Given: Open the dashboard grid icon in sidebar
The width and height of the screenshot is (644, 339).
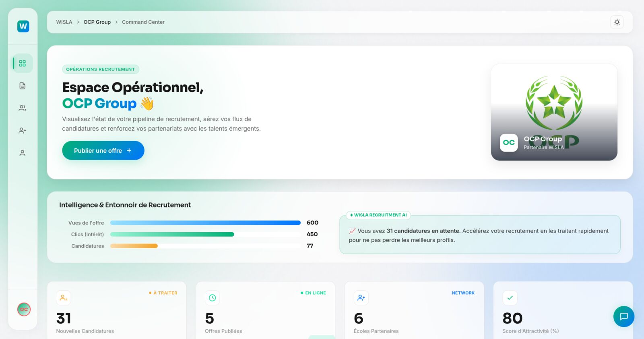Looking at the screenshot, I should (x=23, y=63).
